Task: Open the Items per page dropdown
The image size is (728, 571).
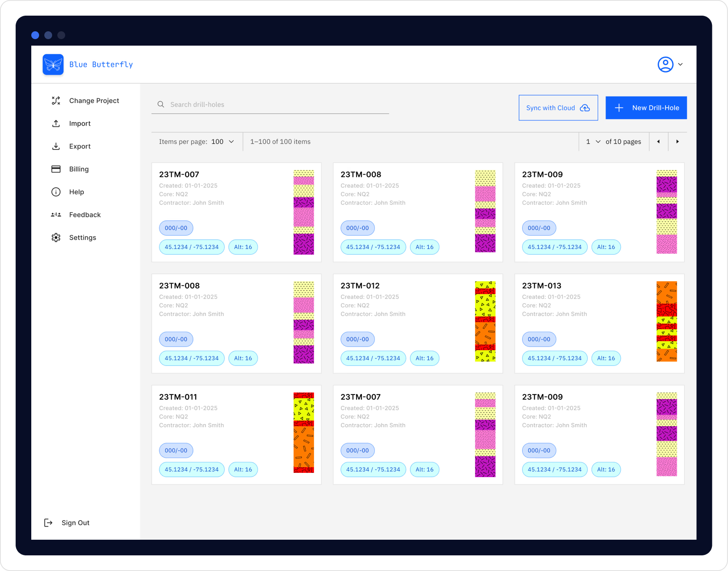Action: pos(223,141)
